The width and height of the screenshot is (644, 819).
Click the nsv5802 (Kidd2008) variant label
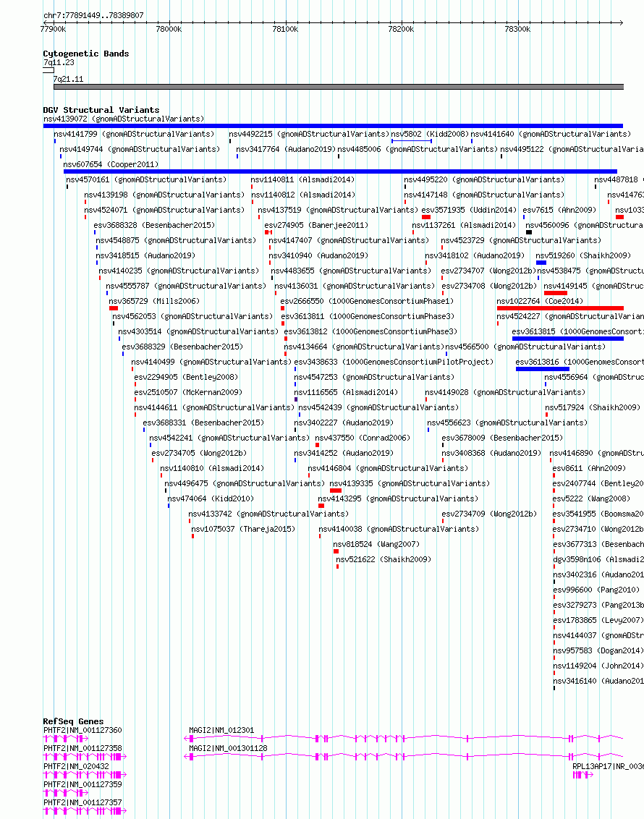(x=429, y=135)
